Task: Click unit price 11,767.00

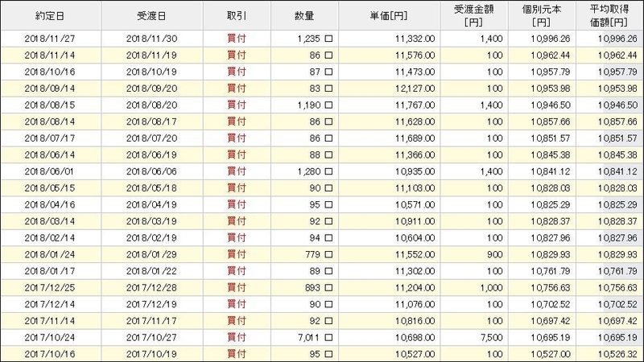Action: pyautogui.click(x=415, y=105)
